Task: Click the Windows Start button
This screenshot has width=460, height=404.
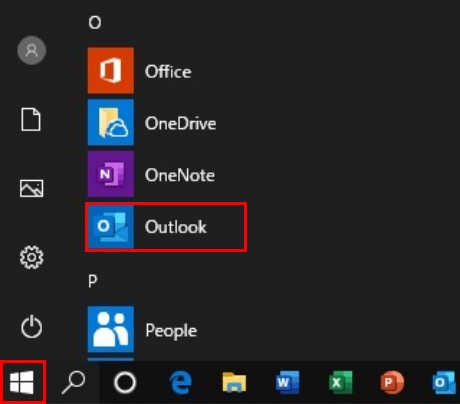Action: pyautogui.click(x=22, y=382)
